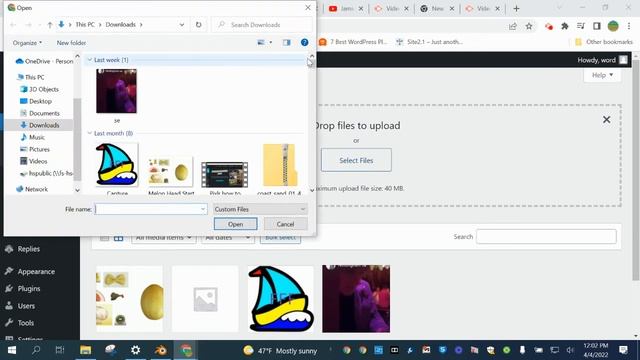Viewport: 640px width, 360px height.
Task: Click the Chrome taskbar icon
Action: pos(186,350)
